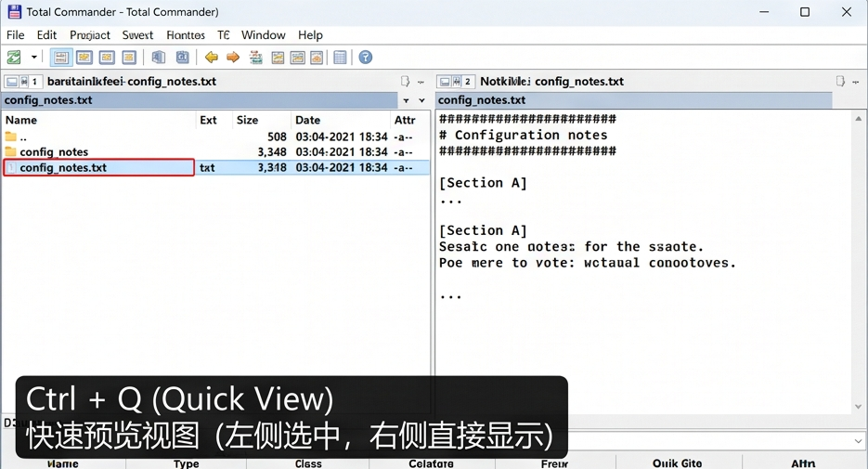The width and height of the screenshot is (868, 469).
Task: Click left panel's first drive icon
Action: 12,82
